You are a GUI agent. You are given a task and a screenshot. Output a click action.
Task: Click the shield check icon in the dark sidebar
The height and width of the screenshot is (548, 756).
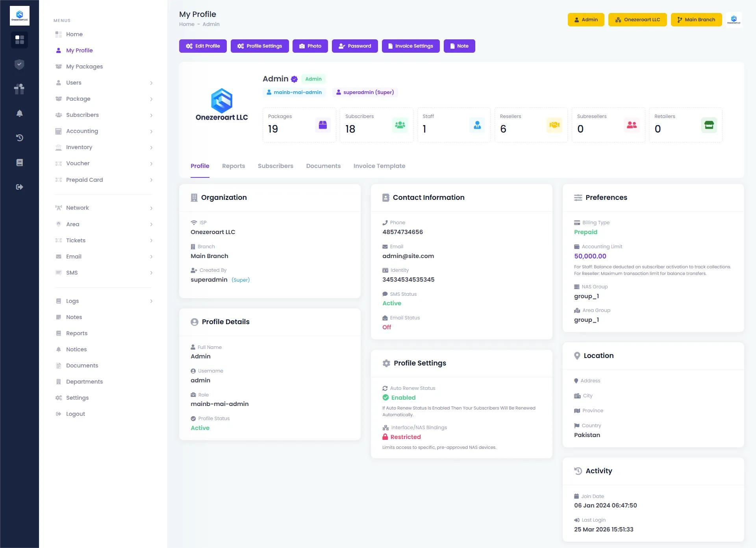pos(19,65)
